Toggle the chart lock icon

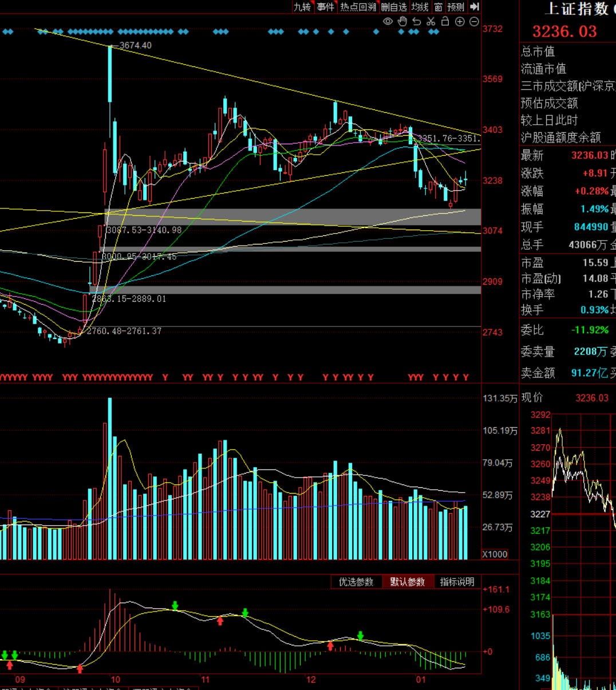tap(445, 22)
